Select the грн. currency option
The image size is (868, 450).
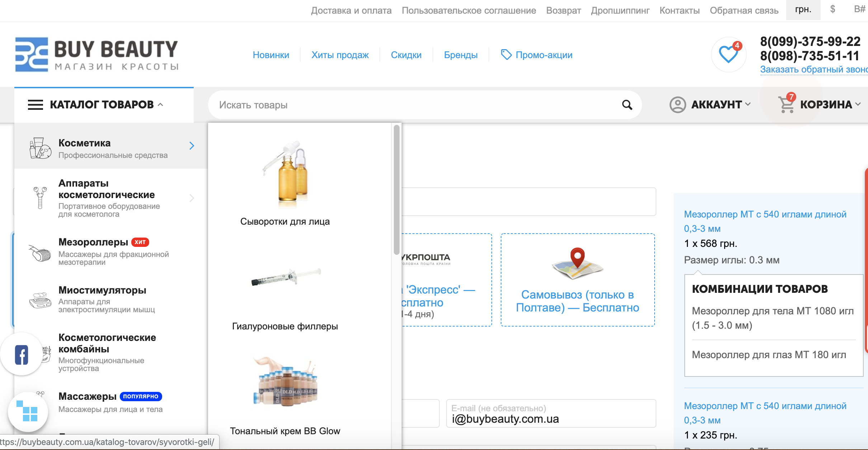pyautogui.click(x=803, y=10)
